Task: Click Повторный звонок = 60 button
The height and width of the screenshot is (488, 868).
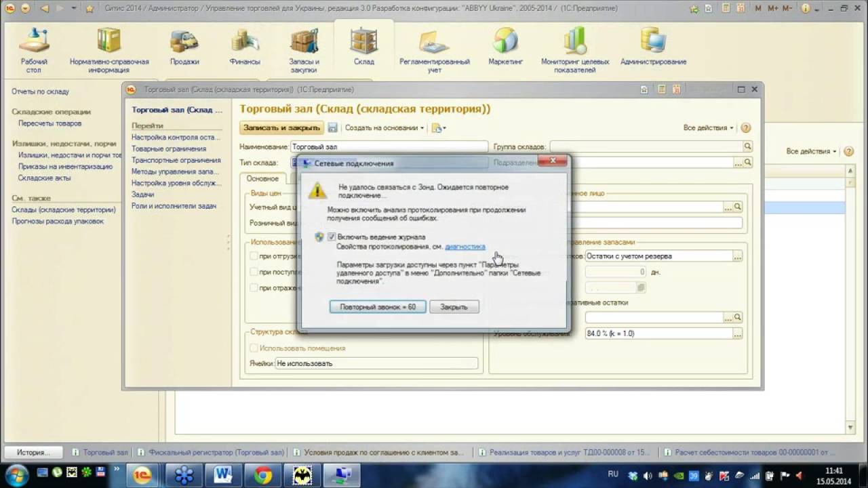Action: tap(378, 307)
